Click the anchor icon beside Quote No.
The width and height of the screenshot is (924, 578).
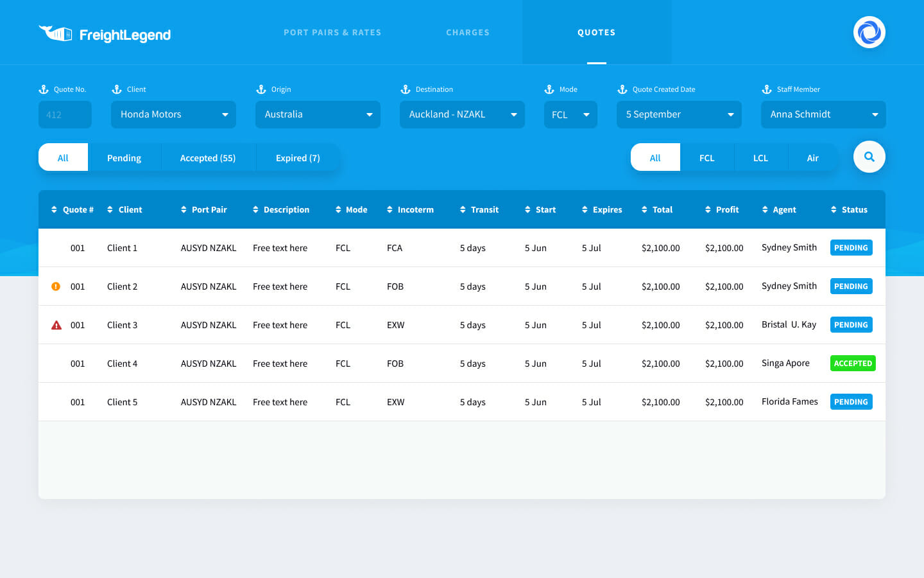pos(43,89)
